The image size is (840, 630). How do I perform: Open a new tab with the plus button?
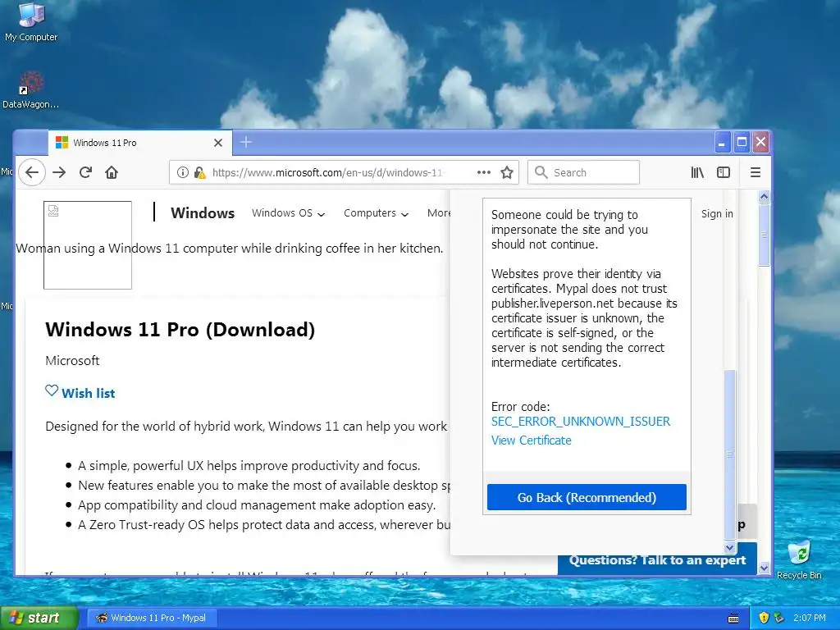(246, 142)
